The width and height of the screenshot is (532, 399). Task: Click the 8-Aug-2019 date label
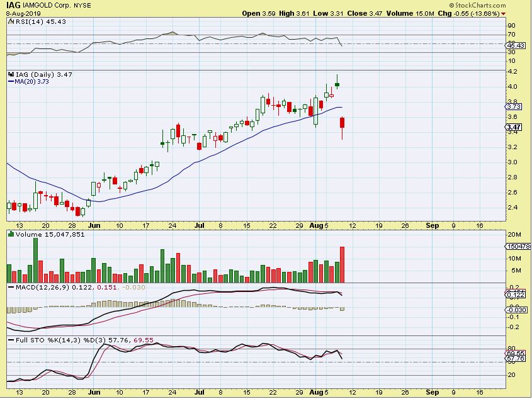[x=23, y=14]
